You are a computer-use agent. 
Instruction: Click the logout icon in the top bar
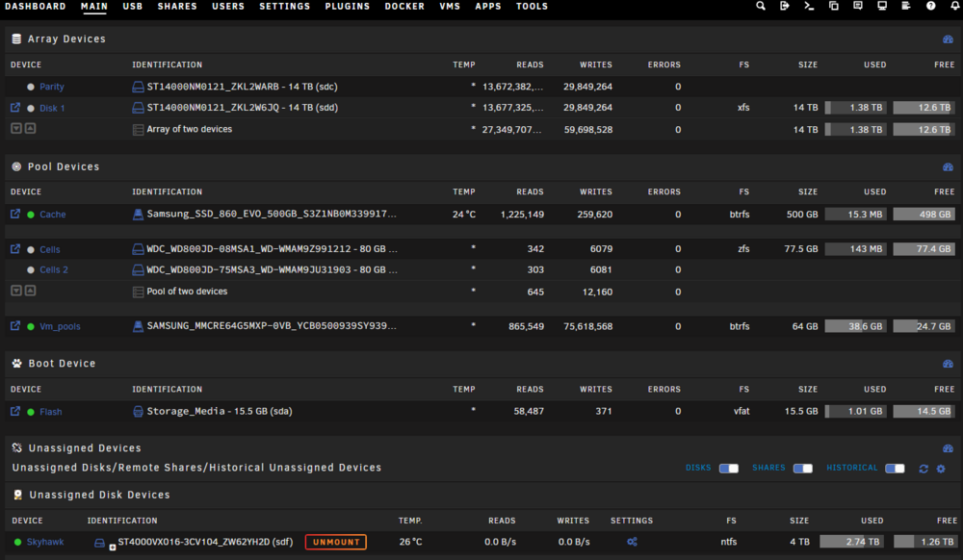(x=784, y=6)
